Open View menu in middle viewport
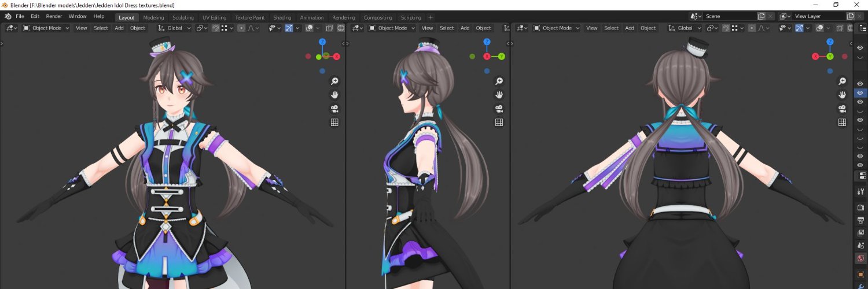Viewport: 868px width, 289px height. coord(427,28)
